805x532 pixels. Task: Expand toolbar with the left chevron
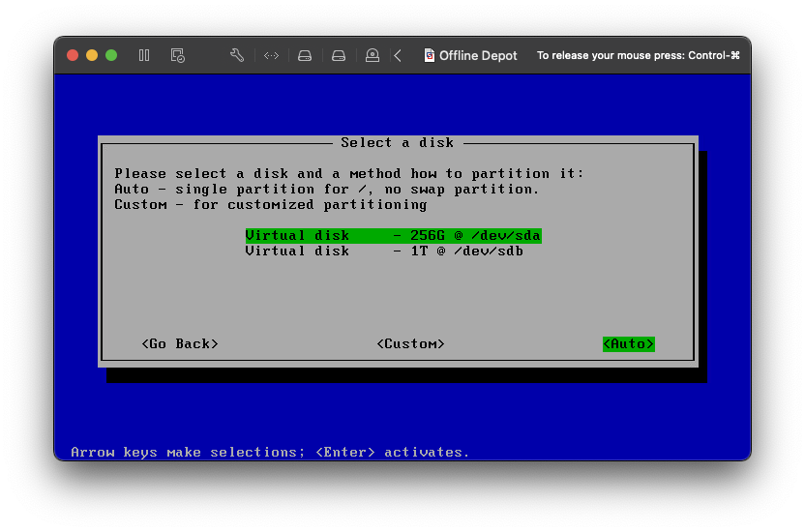(398, 55)
